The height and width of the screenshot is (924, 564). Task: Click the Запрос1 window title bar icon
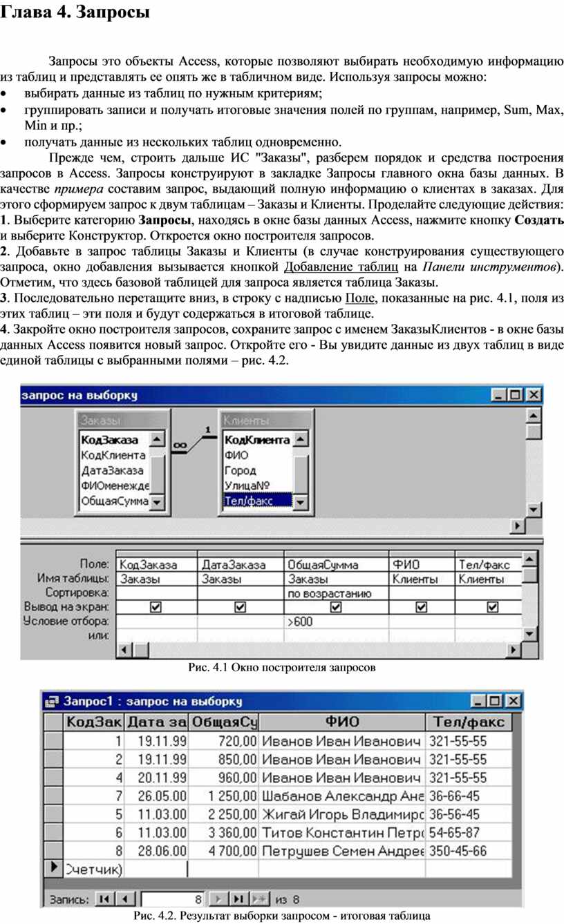point(53,702)
